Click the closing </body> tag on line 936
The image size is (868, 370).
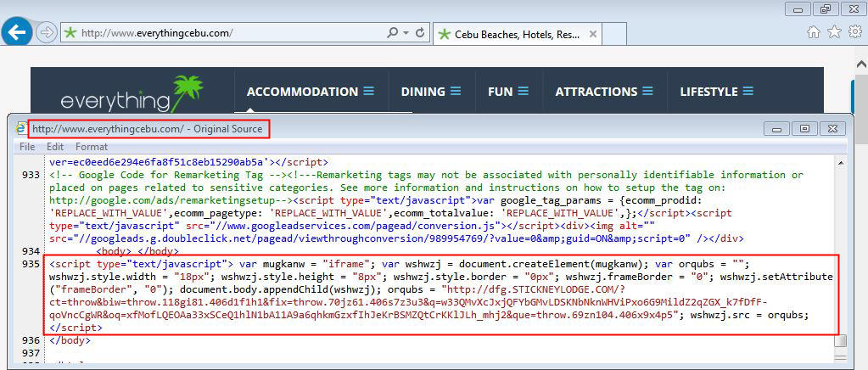pyautogui.click(x=70, y=340)
